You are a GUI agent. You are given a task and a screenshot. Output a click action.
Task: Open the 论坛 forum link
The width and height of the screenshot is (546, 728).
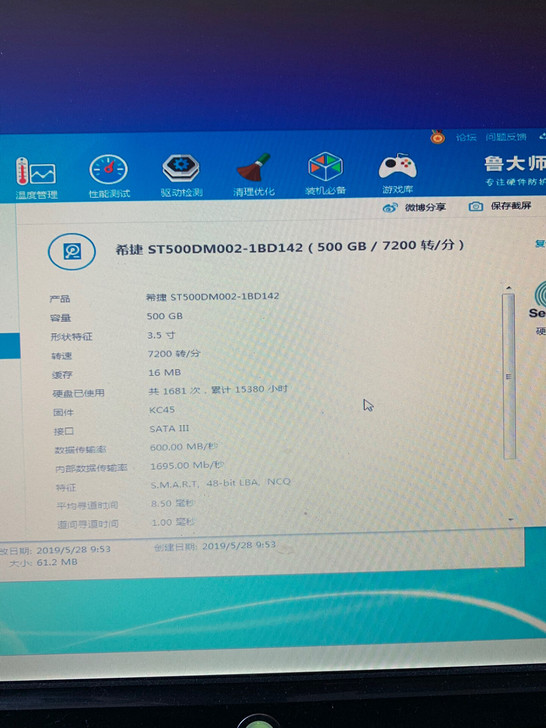pos(466,137)
